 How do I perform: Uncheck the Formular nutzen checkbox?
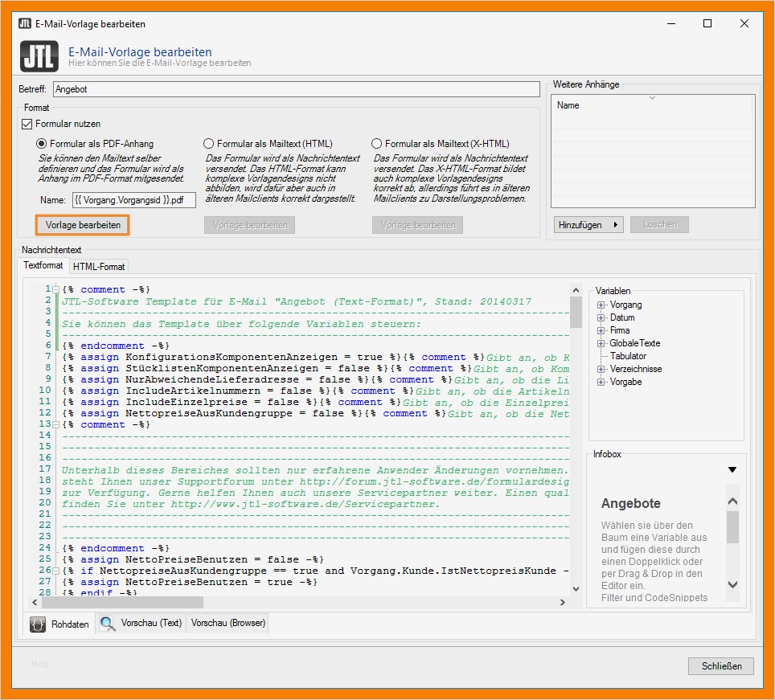[x=27, y=125]
